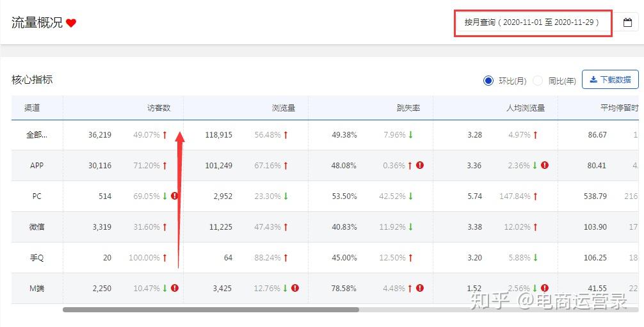Select the 微信 channel row label
Screen dimensions: 644x327
pos(37,227)
